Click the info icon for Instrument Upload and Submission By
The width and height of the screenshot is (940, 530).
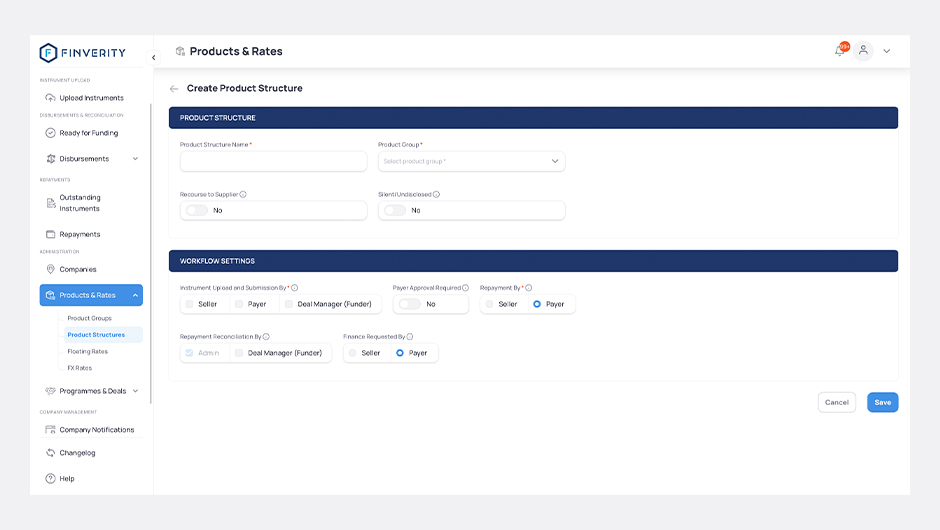point(294,288)
